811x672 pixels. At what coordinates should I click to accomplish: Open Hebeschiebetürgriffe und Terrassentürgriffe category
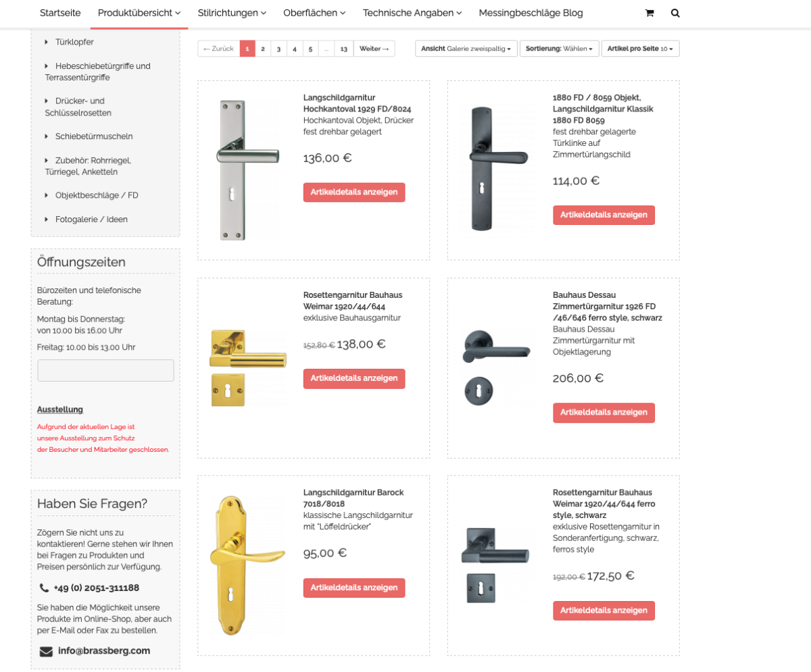tap(98, 72)
